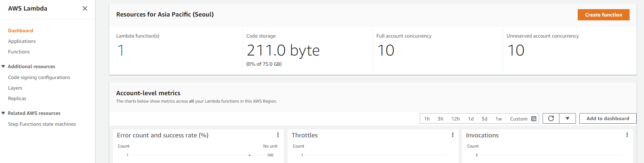Image resolution: width=644 pixels, height=163 pixels.
Task: Select the 12h time range
Action: tap(456, 119)
